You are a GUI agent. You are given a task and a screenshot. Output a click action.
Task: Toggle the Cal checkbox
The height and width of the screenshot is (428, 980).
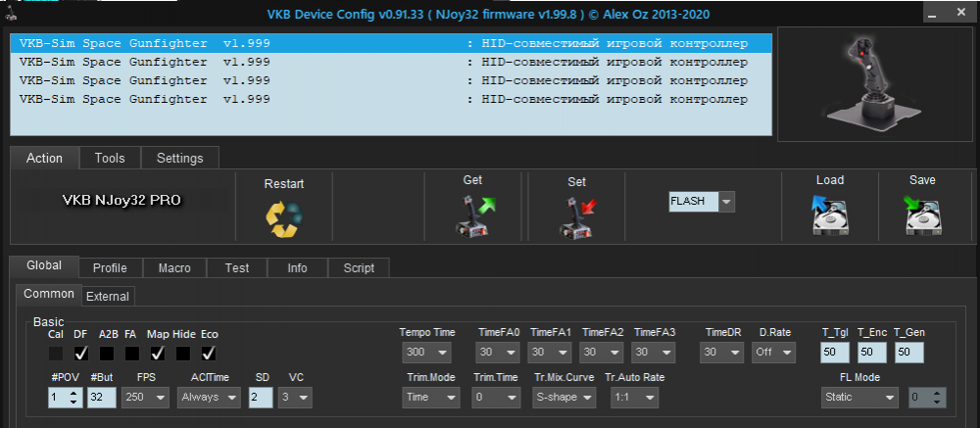click(56, 354)
